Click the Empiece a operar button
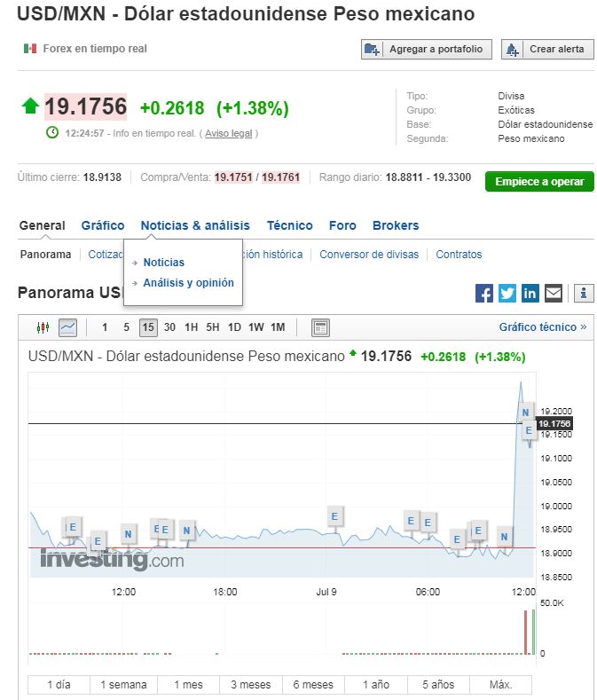This screenshot has height=700, width=597. point(539,182)
